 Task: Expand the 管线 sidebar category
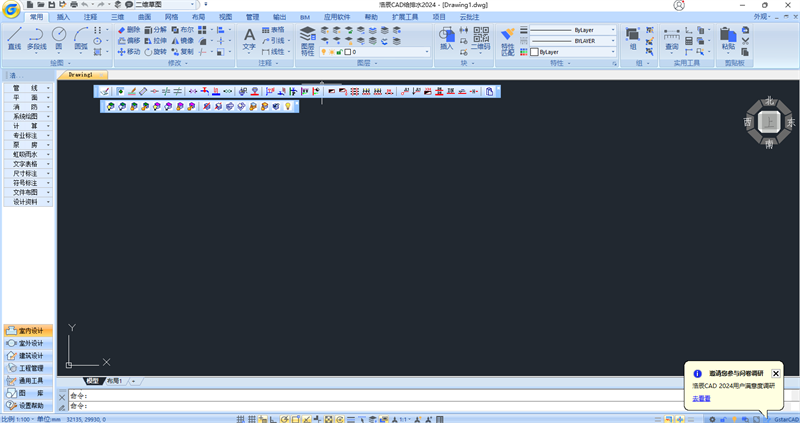pos(26,88)
